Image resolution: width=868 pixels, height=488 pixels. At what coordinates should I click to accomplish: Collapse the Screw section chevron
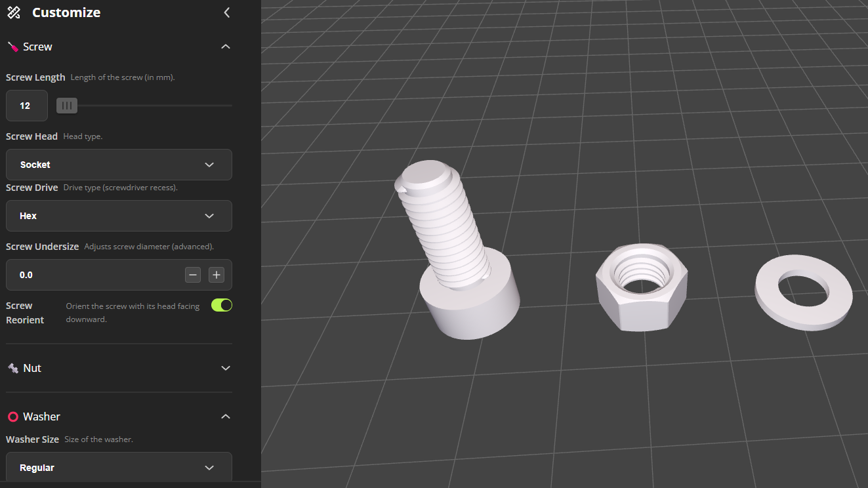point(226,47)
